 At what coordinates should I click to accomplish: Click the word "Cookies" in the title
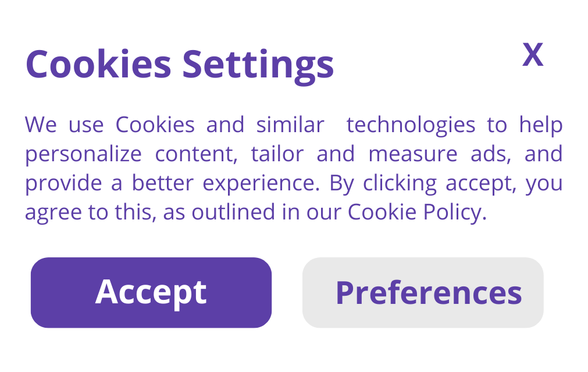pos(98,64)
